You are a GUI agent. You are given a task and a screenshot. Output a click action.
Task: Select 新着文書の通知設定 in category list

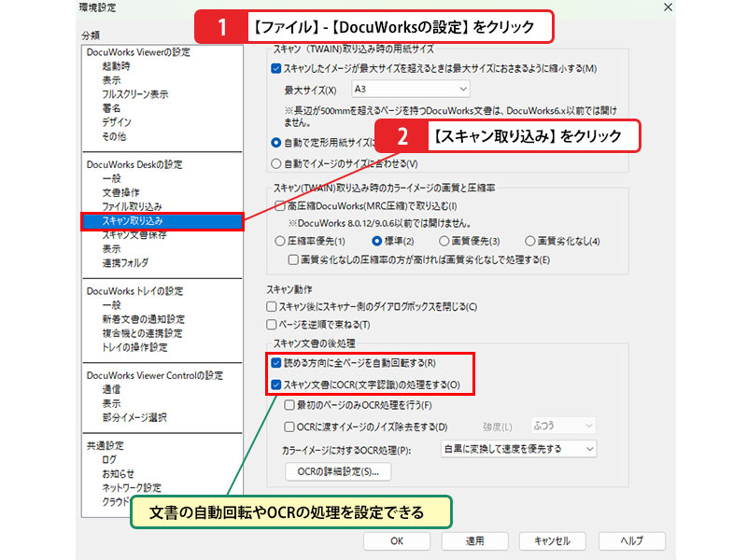tap(144, 319)
